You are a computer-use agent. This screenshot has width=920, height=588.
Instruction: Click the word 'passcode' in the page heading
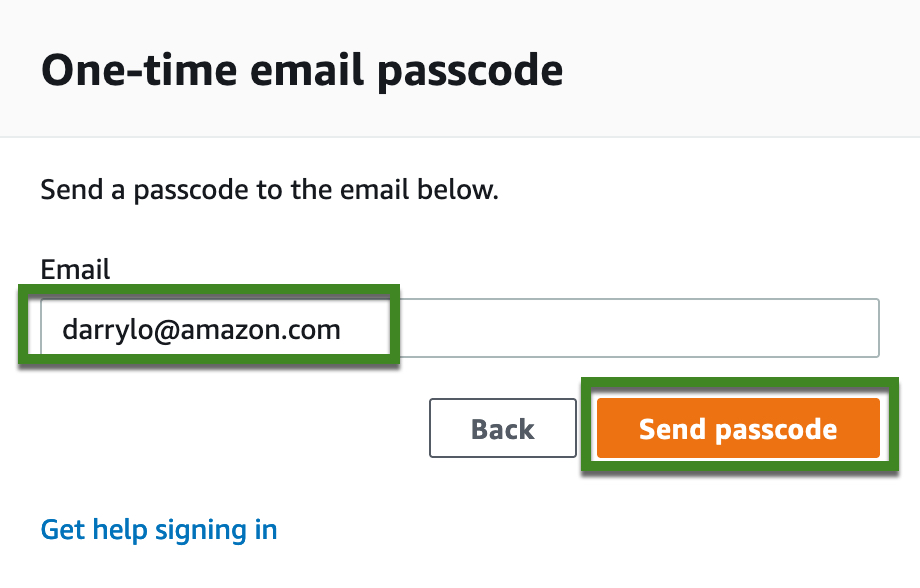click(470, 72)
